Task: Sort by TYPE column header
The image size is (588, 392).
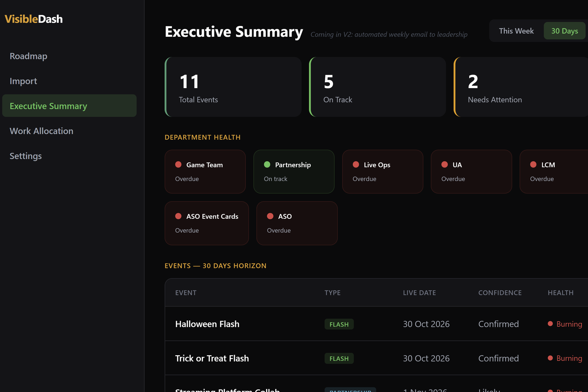Action: coord(333,293)
